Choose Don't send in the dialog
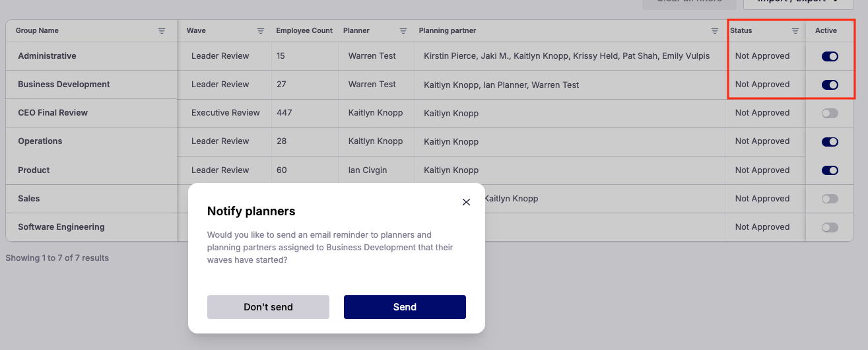This screenshot has height=350, width=868. [x=268, y=307]
